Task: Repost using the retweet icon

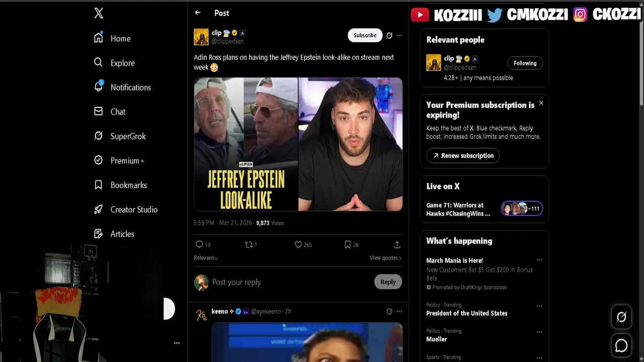Action: click(x=249, y=244)
